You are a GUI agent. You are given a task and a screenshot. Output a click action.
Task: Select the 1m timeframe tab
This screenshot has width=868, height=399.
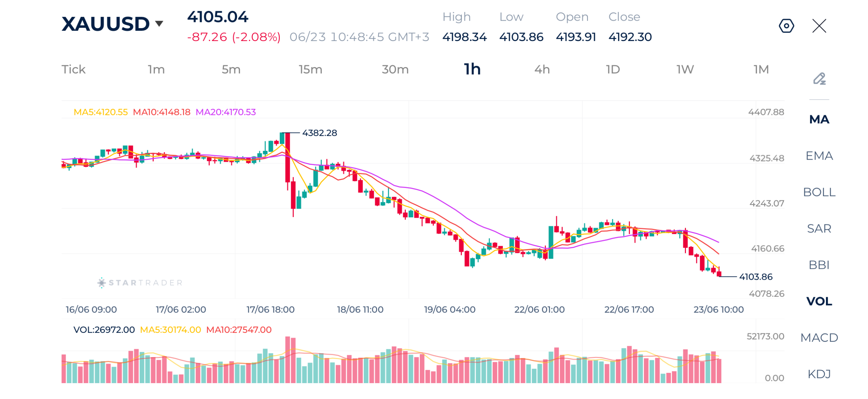(156, 69)
